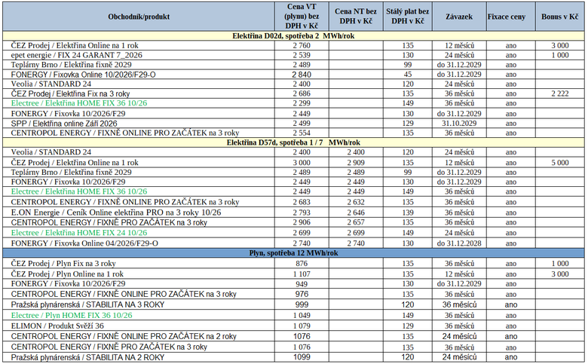Click gas price value '1 107'
This screenshot has height=364, width=588.
(x=302, y=274)
